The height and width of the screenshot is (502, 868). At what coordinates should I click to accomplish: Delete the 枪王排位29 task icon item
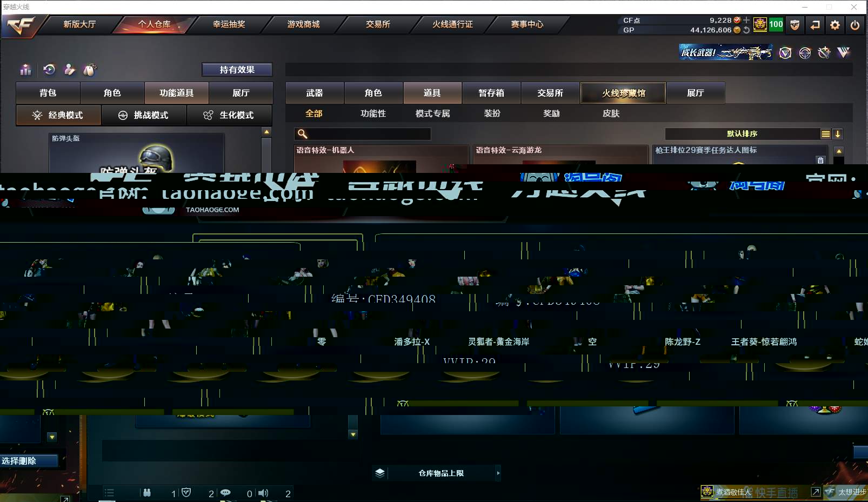coord(820,160)
